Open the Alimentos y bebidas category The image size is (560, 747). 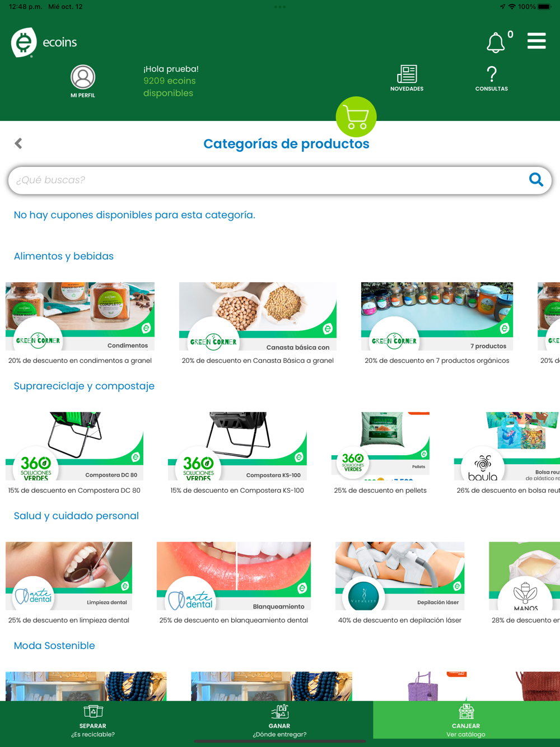[64, 256]
